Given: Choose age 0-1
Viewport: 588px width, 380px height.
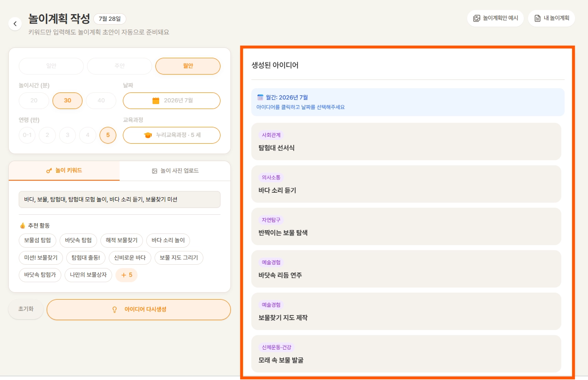Looking at the screenshot, I should click(x=27, y=135).
